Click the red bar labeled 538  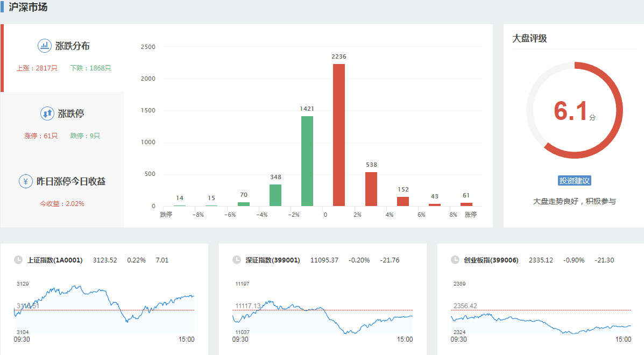click(x=371, y=189)
